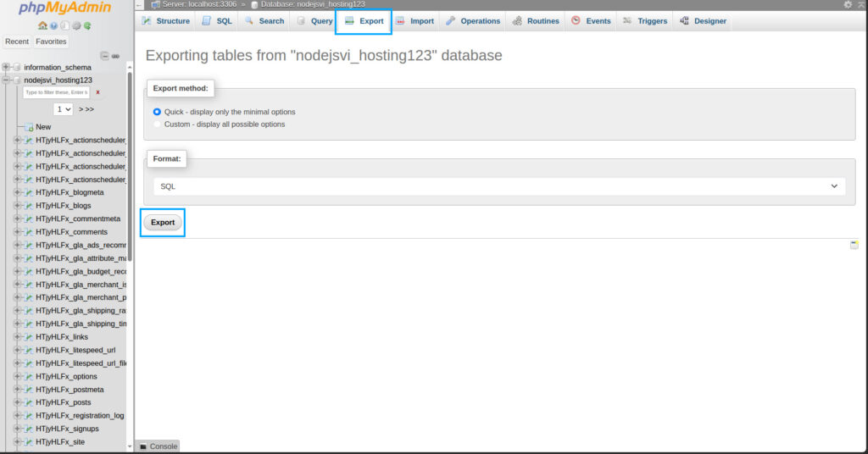The width and height of the screenshot is (868, 454).
Task: Click the small bookmark icon below Export section
Action: (854, 245)
